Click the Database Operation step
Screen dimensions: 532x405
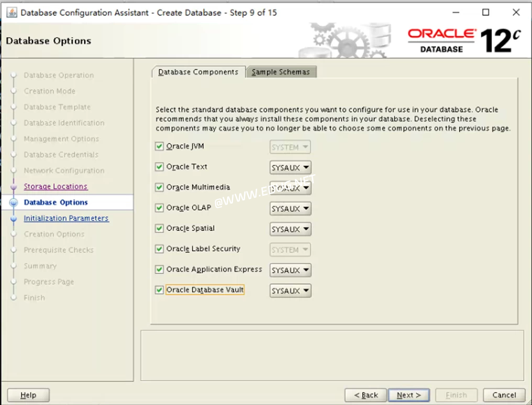(x=59, y=75)
